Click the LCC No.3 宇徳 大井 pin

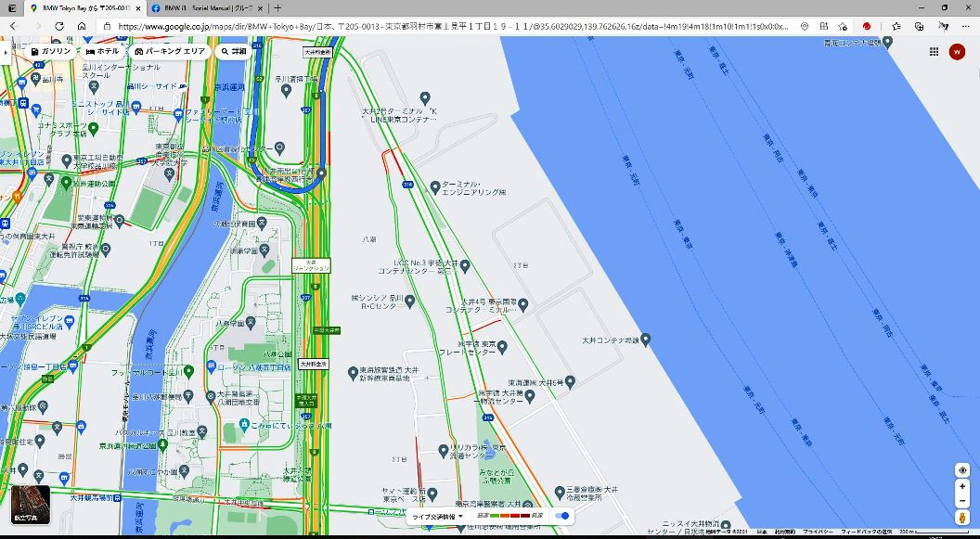464,266
